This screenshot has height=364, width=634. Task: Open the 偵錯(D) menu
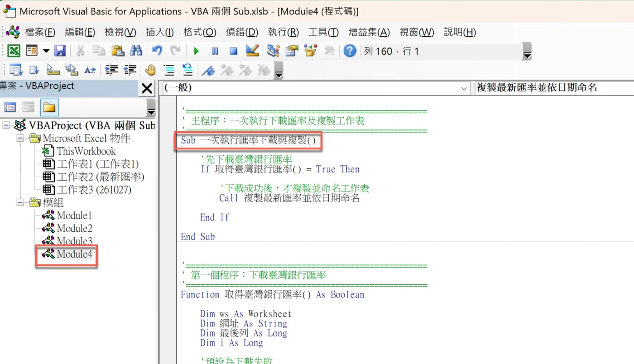pyautogui.click(x=242, y=32)
